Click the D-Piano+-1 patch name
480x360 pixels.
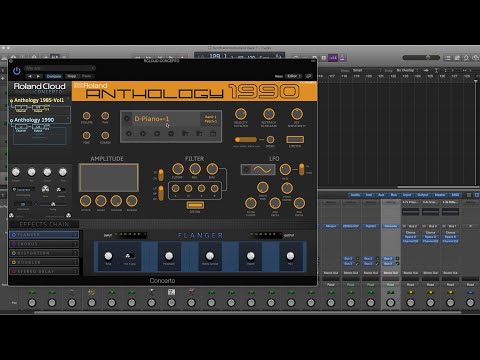[x=152, y=119]
